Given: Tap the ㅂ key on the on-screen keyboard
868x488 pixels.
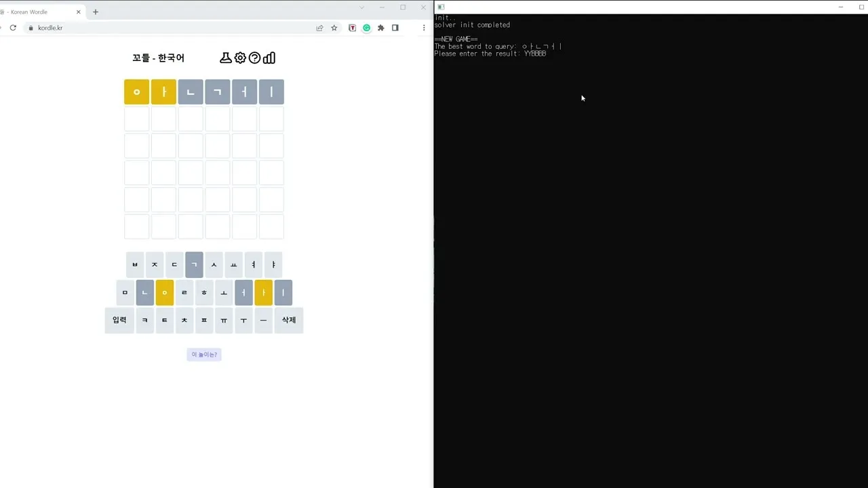Looking at the screenshot, I should [135, 265].
